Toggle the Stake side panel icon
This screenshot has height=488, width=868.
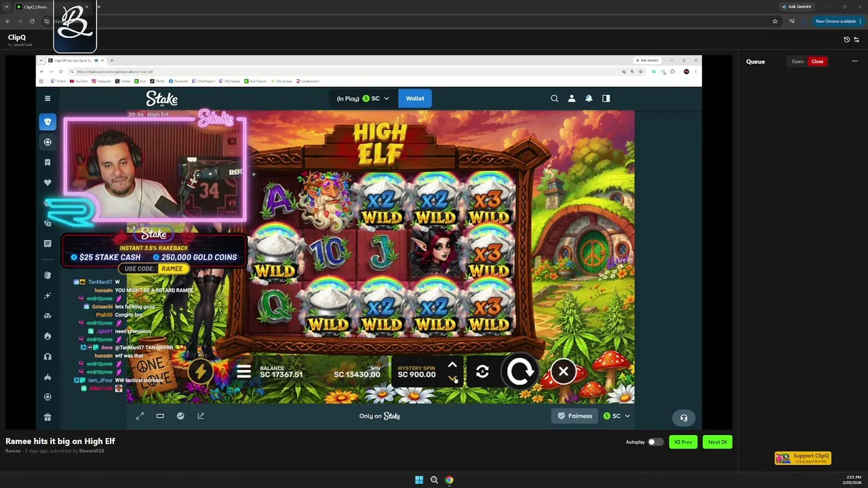[x=606, y=98]
